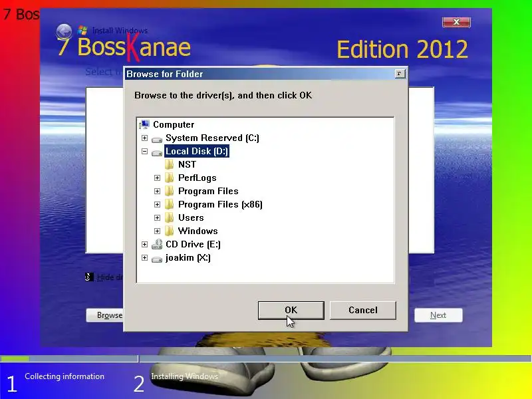Select joakim (X:) label
This screenshot has height=399, width=532.
click(x=188, y=257)
